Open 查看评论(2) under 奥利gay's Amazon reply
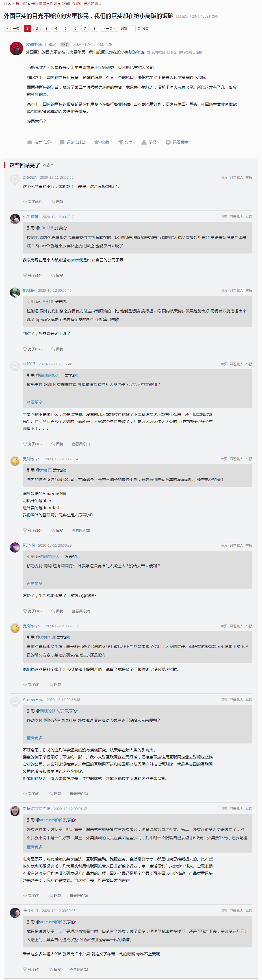Image resolution: width=262 pixels, height=980 pixels. [81, 530]
